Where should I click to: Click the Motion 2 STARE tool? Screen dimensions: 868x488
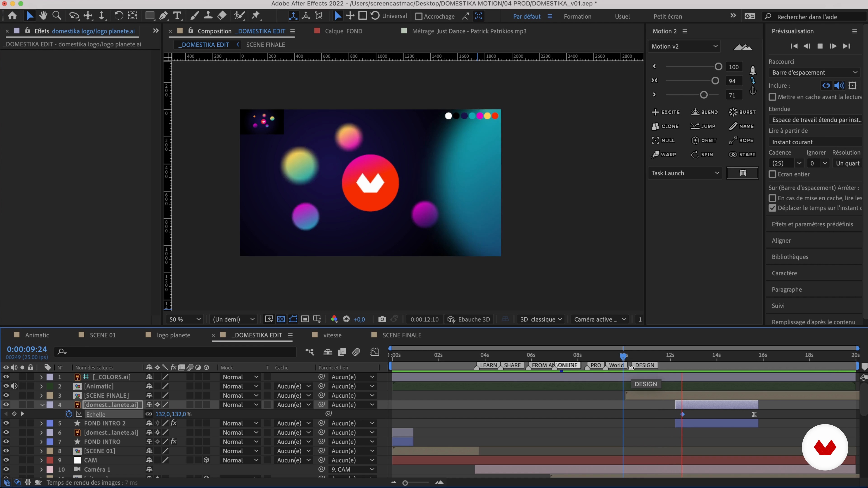pyautogui.click(x=742, y=155)
